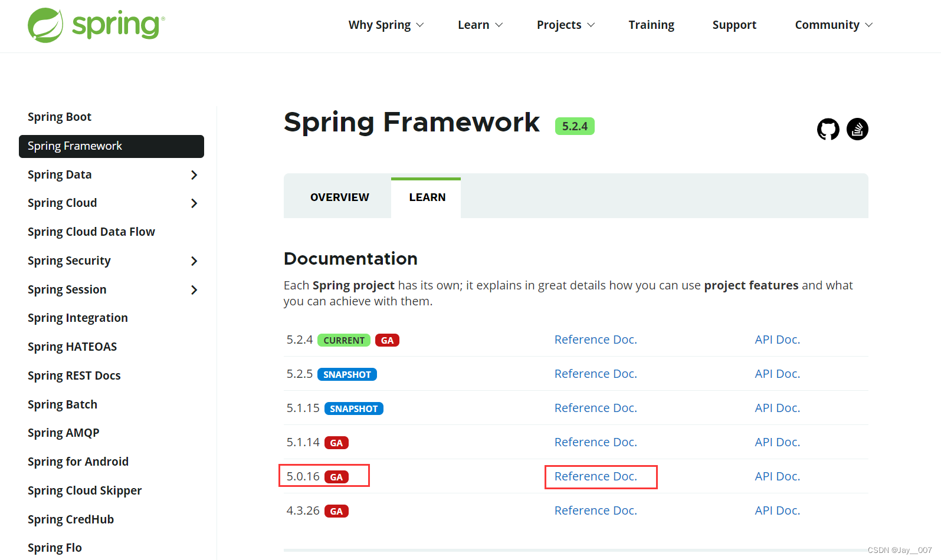This screenshot has height=560, width=941.
Task: Open Reference Doc. for version 5.2.5
Action: (x=596, y=374)
